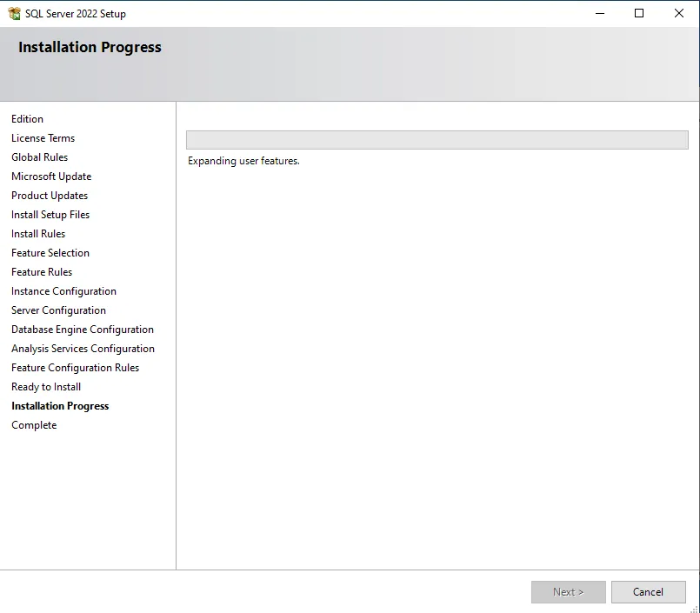Viewport: 700px width, 613px height.
Task: Click the Ready to Install step
Action: (x=46, y=387)
